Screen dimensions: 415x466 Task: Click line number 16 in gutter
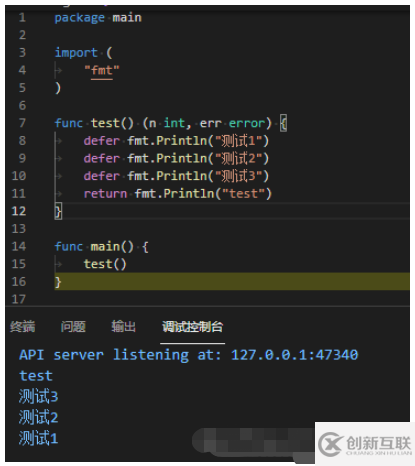coord(19,282)
